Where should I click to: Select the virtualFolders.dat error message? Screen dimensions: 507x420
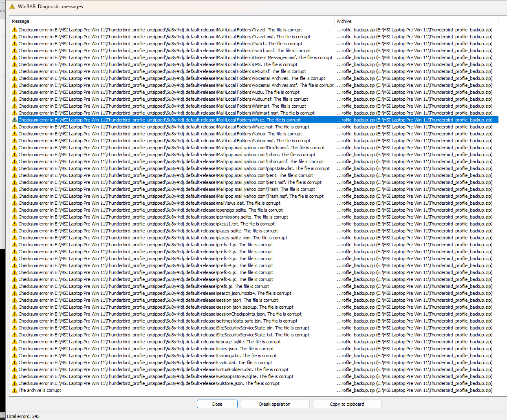tap(153, 369)
